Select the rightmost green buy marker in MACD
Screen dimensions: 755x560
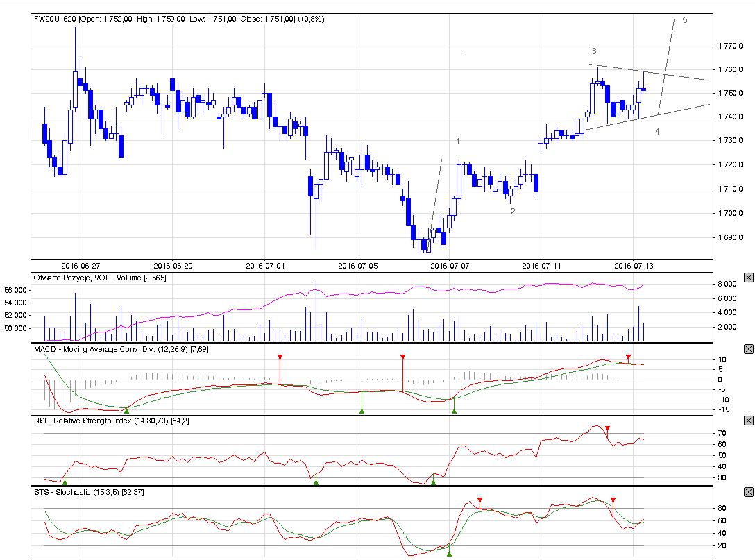click(x=454, y=411)
